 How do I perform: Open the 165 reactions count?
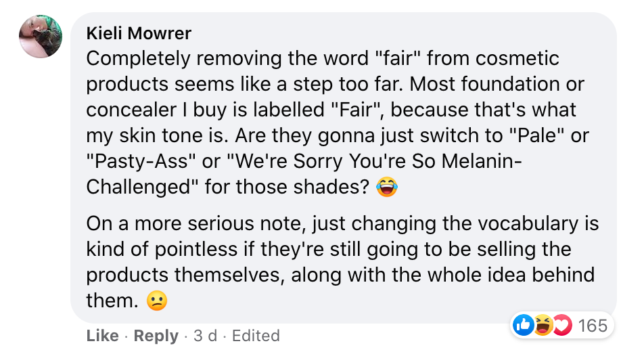click(x=593, y=326)
